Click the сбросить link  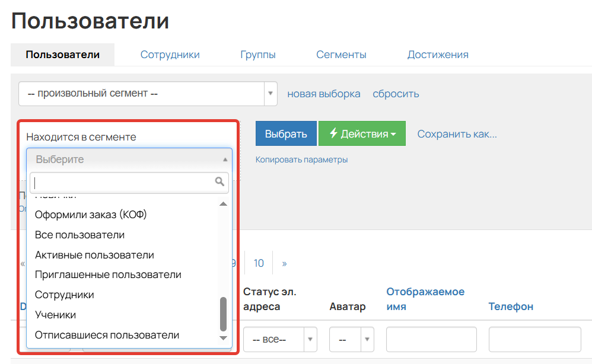coord(396,94)
